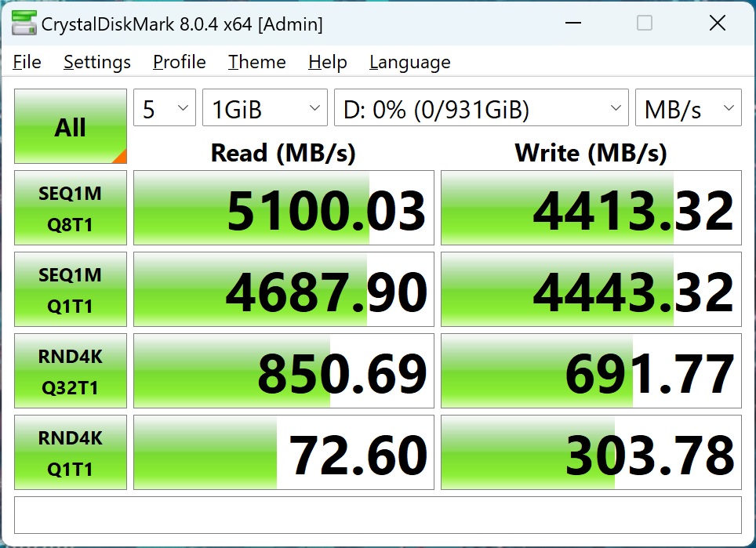Open the drive selector showing D: 0% (0/931GiB)

[482, 107]
